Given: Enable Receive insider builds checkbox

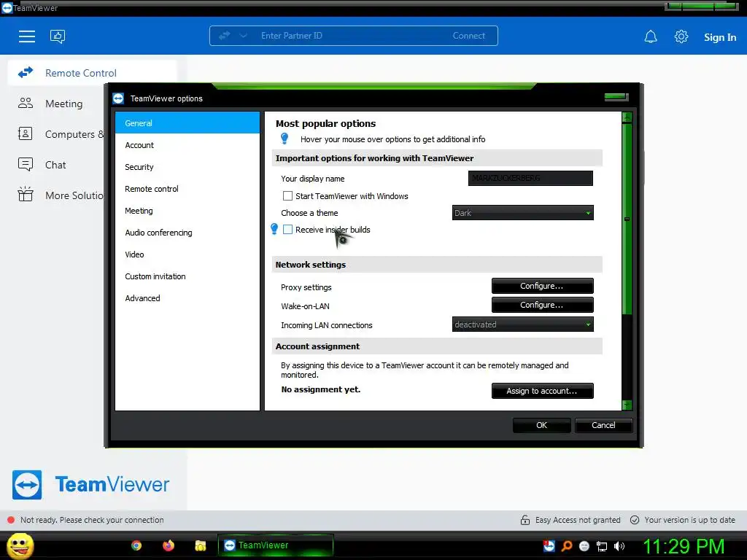Looking at the screenshot, I should [x=287, y=230].
